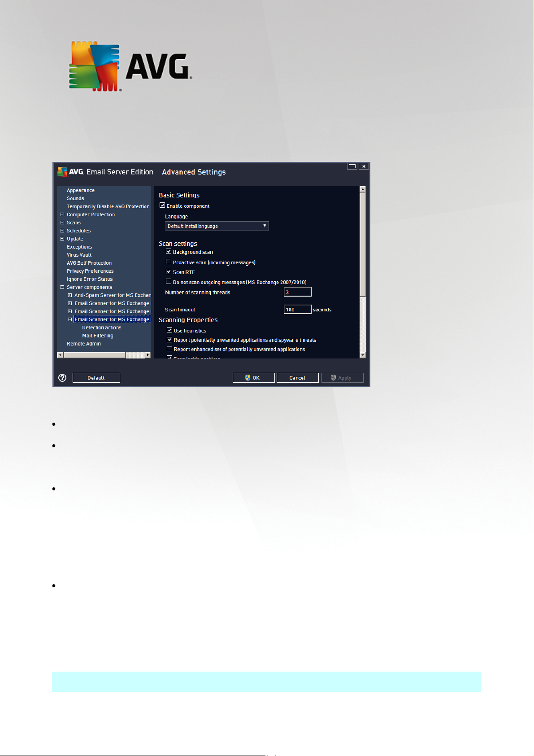Click the settings pane scroll down arrow
This screenshot has width=534, height=756.
point(363,355)
